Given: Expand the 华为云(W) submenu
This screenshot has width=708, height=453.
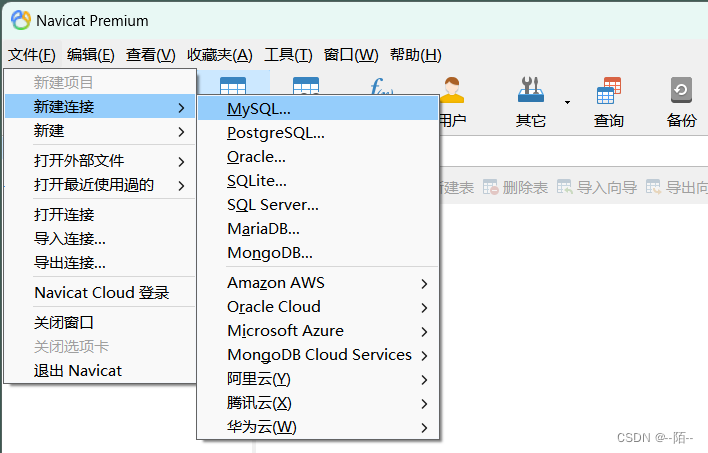Looking at the screenshot, I should click(x=318, y=426).
